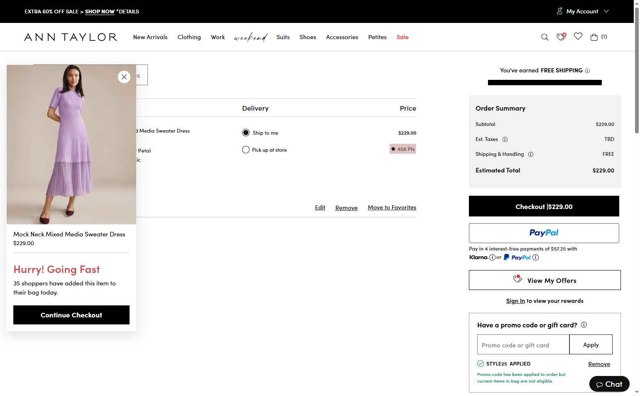Open the shopping bag icon
Viewport: 640px width, 396px height.
coord(594,37)
